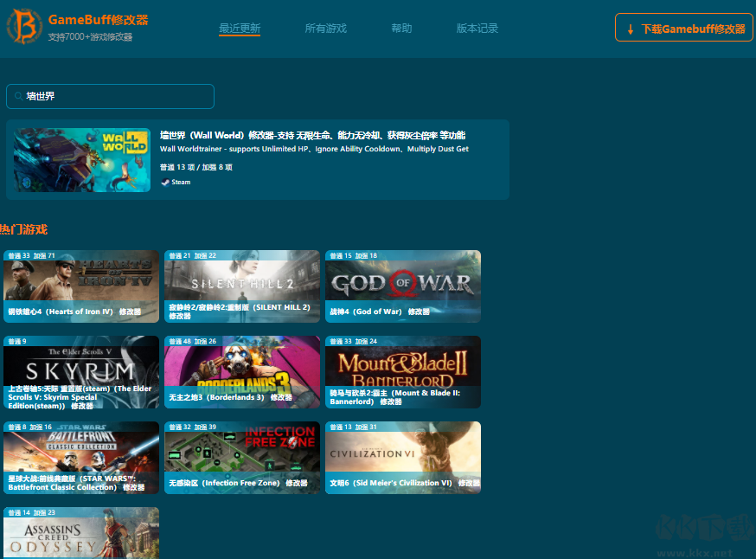Viewport: 756px width, 559px height.
Task: Click the GameBuff修改器 title text
Action: pyautogui.click(x=99, y=20)
